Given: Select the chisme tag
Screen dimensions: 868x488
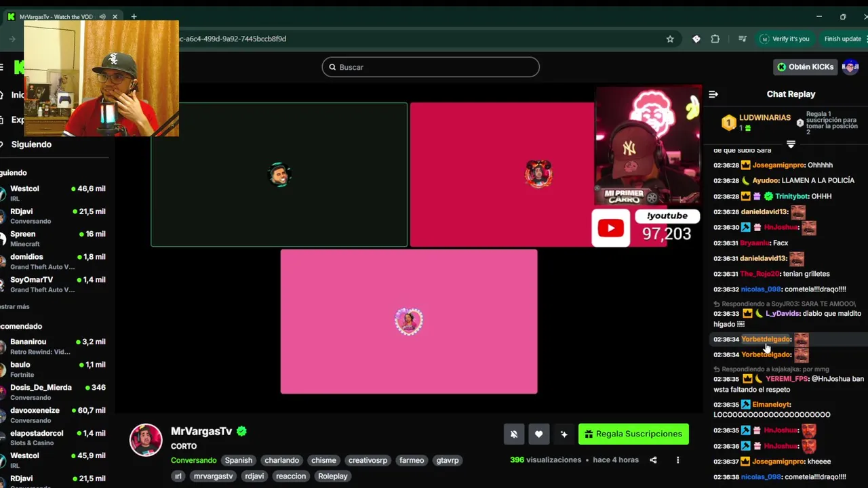Looking at the screenshot, I should 323,460.
